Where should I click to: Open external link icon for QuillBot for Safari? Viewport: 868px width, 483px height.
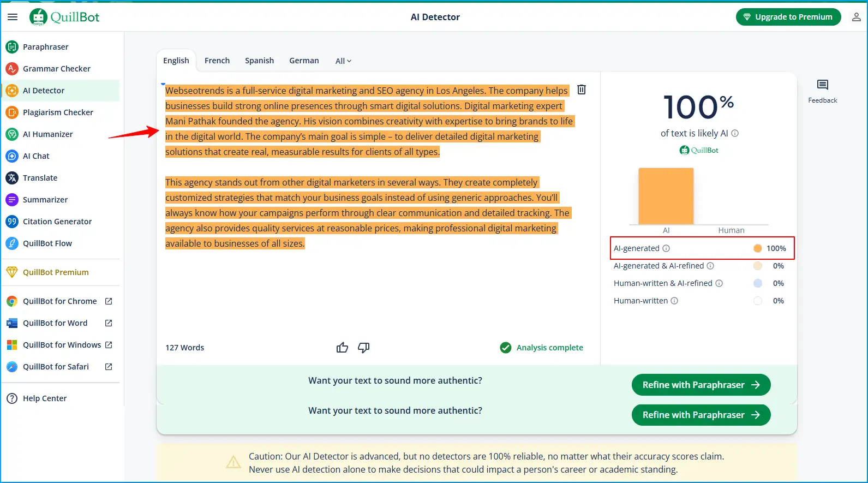point(109,367)
